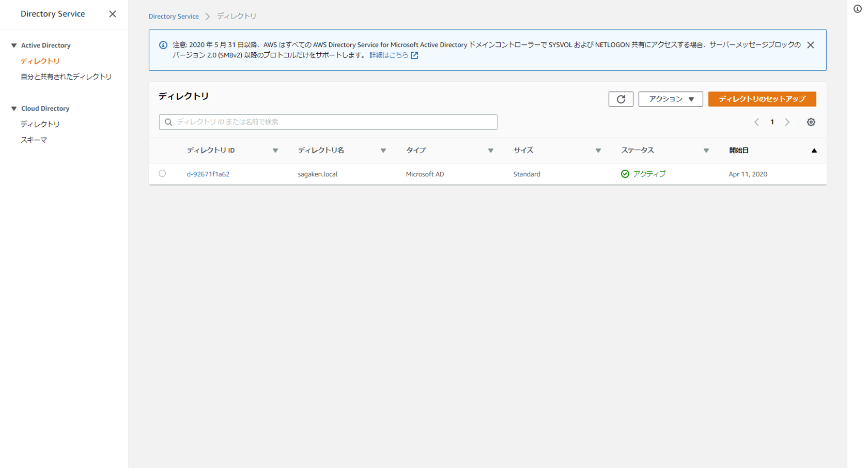Select the d-92671f1a62 directory radio button
The height and width of the screenshot is (468, 868).
click(162, 173)
